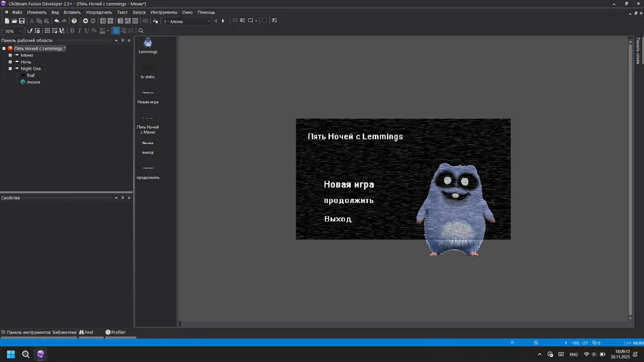This screenshot has width=644, height=362.
Task: Go to next frame arrow
Action: (x=223, y=21)
